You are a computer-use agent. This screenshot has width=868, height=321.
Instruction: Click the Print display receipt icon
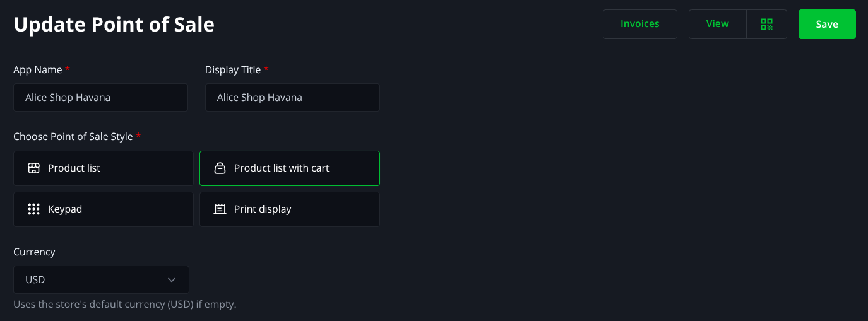[x=220, y=209]
